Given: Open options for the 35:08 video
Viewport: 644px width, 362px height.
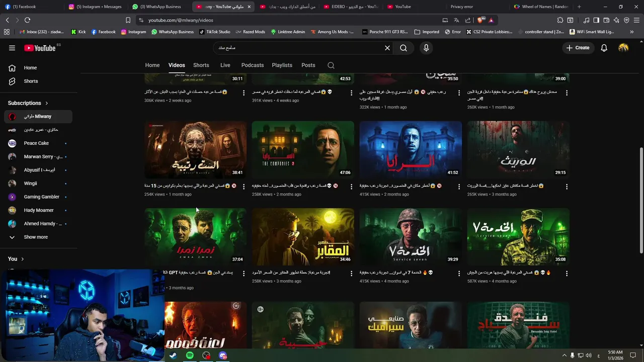Looking at the screenshot, I should (567, 274).
